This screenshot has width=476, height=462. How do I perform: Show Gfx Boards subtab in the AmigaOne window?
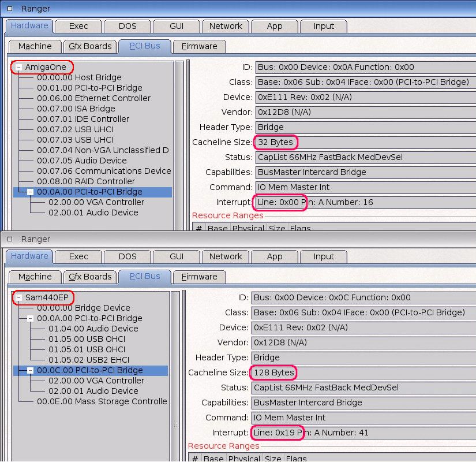pyautogui.click(x=90, y=47)
